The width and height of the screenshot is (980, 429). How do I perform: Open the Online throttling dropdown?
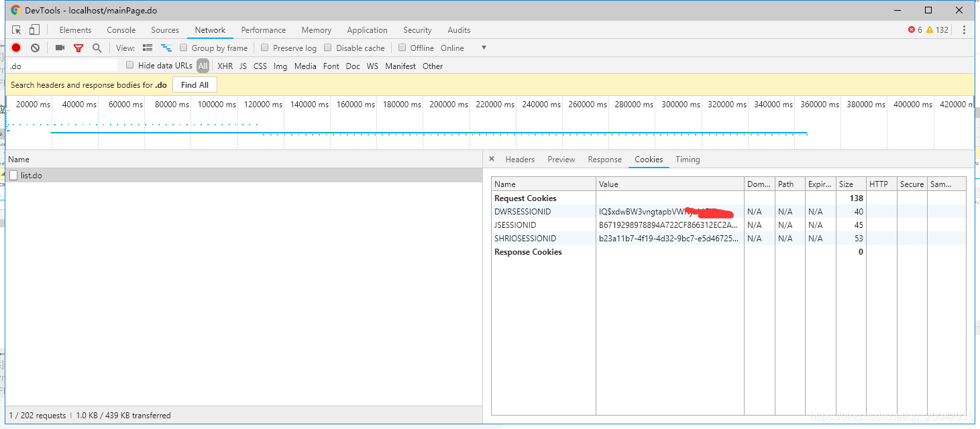point(463,48)
